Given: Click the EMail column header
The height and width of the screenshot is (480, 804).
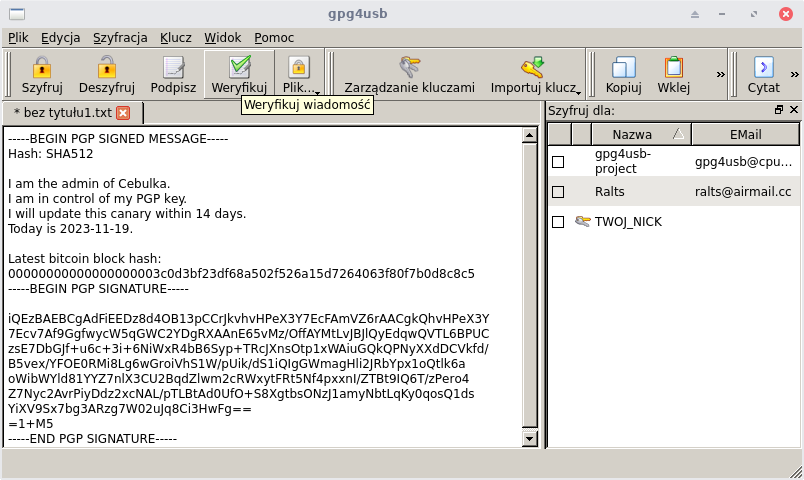Looking at the screenshot, I should pyautogui.click(x=745, y=134).
